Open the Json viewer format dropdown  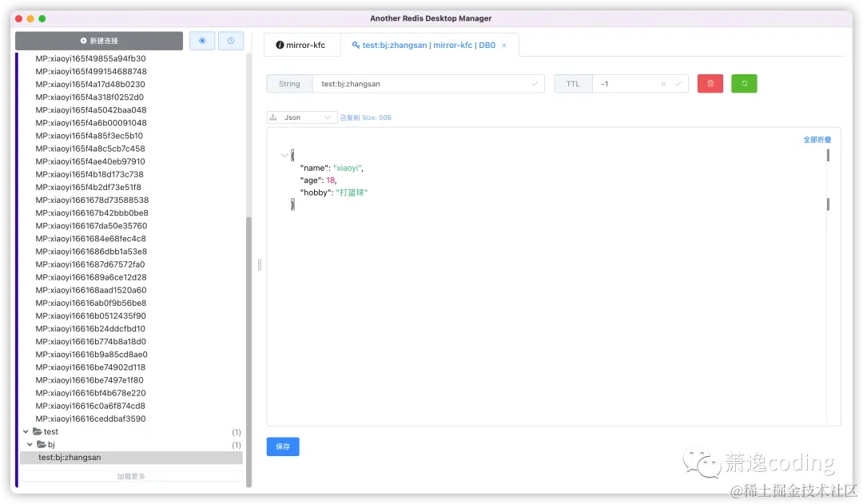tap(301, 117)
